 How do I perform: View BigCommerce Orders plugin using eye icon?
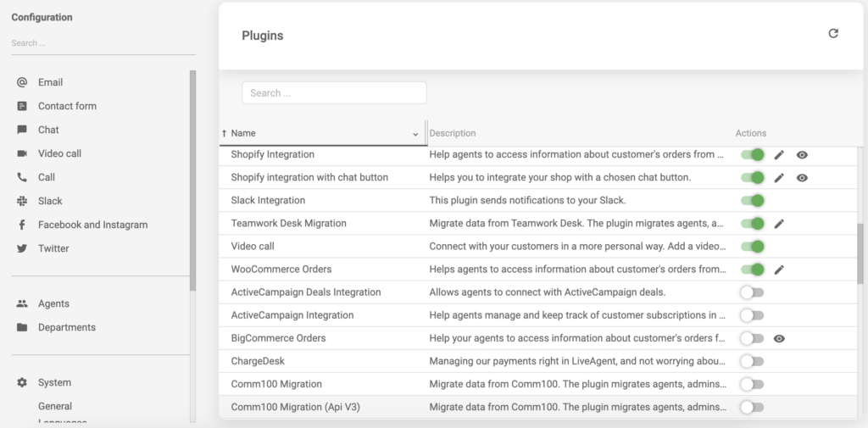click(x=779, y=338)
